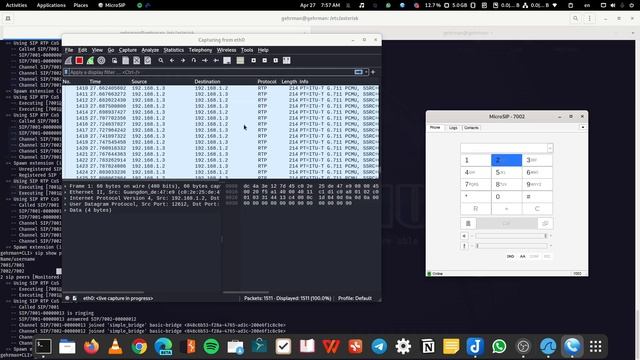640x360 pixels.
Task: Open the MicroSIP number field dropdown
Action: [550, 148]
